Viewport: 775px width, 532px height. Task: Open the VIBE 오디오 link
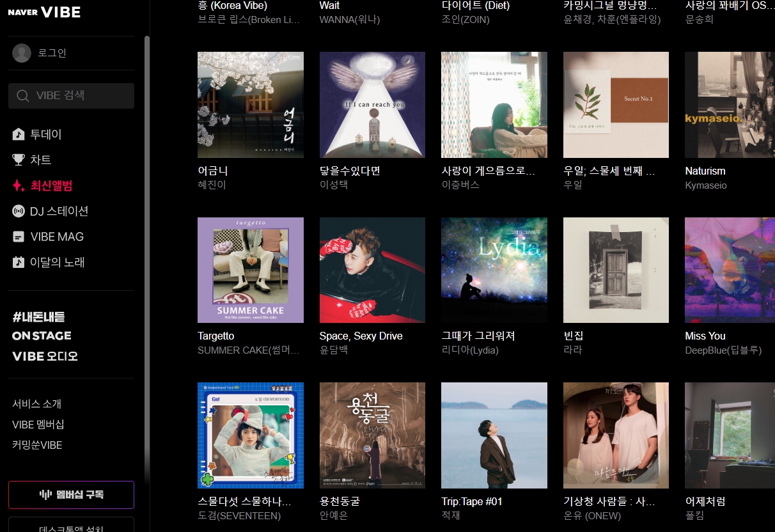[x=45, y=356]
